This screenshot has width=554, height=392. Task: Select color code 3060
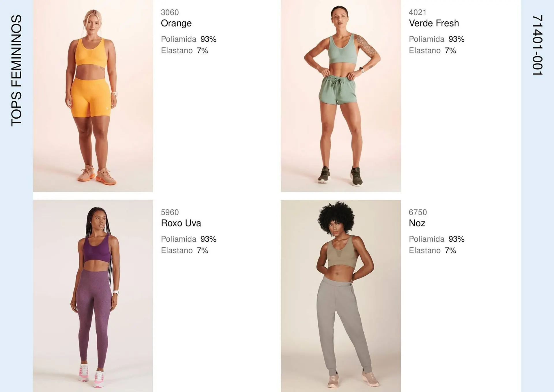[x=170, y=12]
